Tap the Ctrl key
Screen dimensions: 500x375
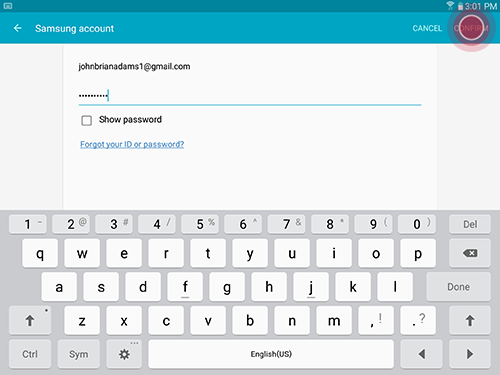(x=30, y=354)
